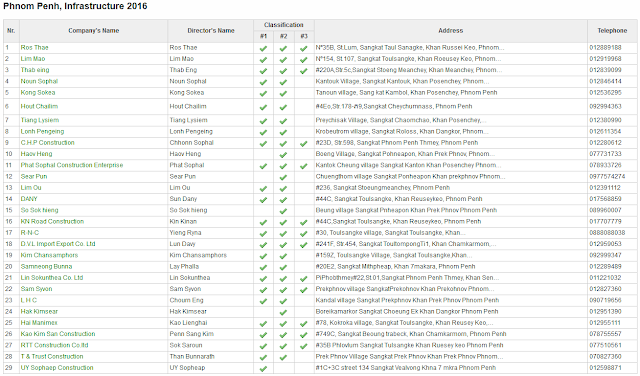640x376 pixels.
Task: Open the Lim Mao company link
Action: click(33, 59)
